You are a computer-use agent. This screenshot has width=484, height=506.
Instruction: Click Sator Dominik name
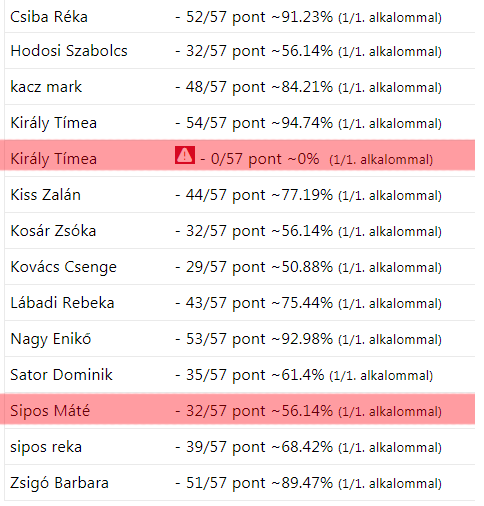[x=61, y=375]
